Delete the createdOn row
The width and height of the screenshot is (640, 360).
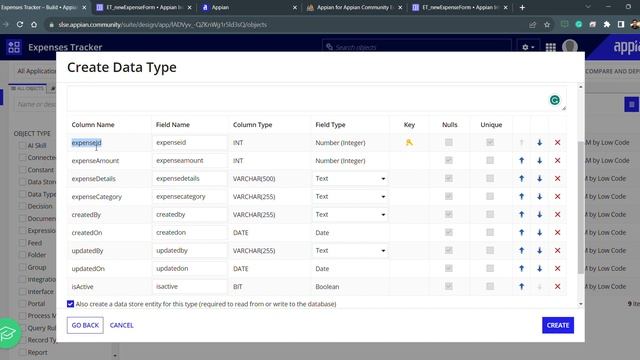click(557, 233)
